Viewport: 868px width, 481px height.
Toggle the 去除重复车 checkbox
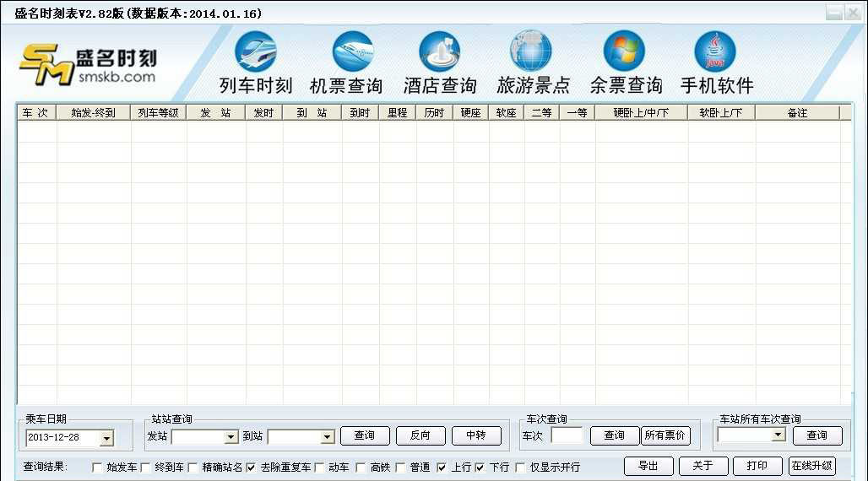tap(251, 467)
